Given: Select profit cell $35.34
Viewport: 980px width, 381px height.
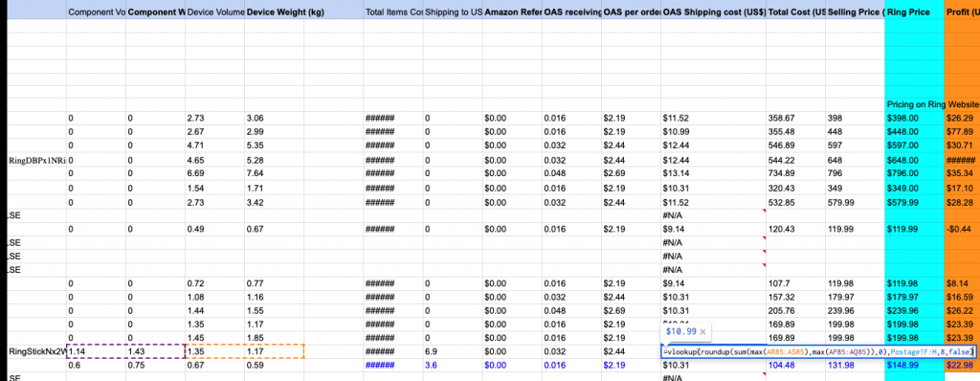Looking at the screenshot, I should pyautogui.click(x=962, y=172).
